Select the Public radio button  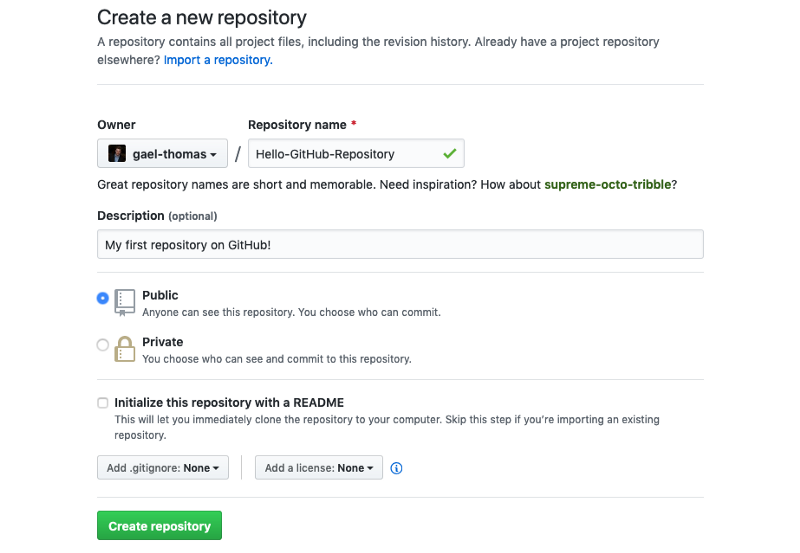(x=103, y=298)
